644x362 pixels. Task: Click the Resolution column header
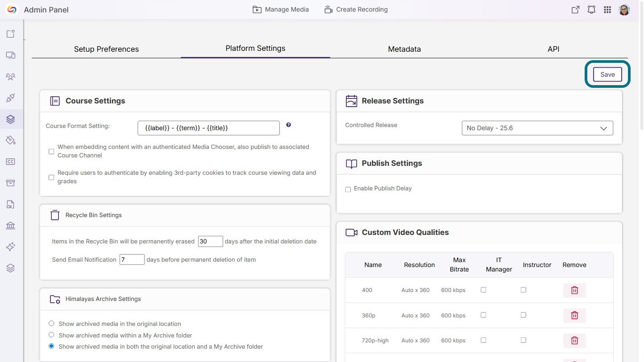click(420, 265)
